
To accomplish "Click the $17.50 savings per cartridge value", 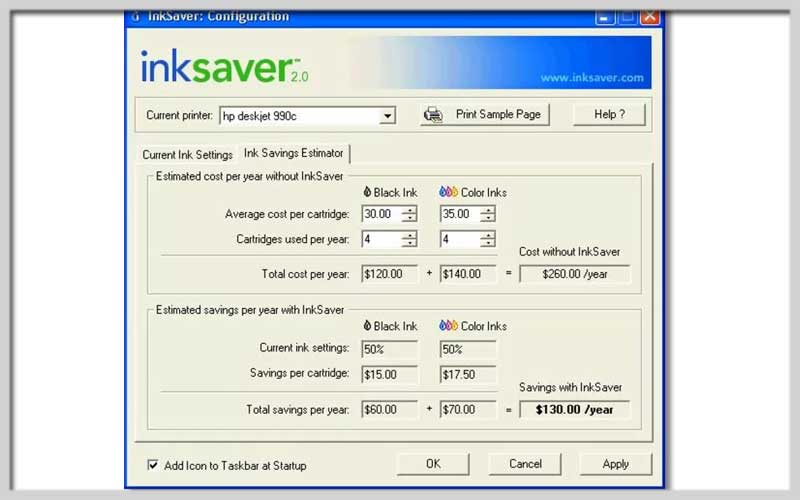I will pos(468,374).
